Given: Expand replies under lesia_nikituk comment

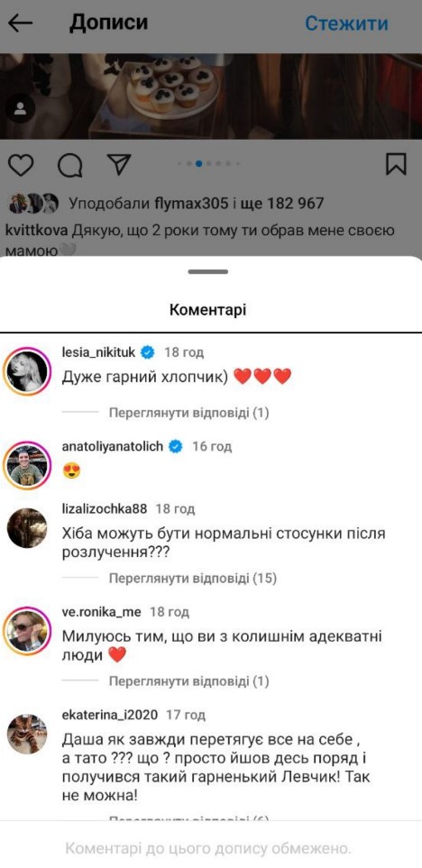Looking at the screenshot, I should pyautogui.click(x=188, y=413).
